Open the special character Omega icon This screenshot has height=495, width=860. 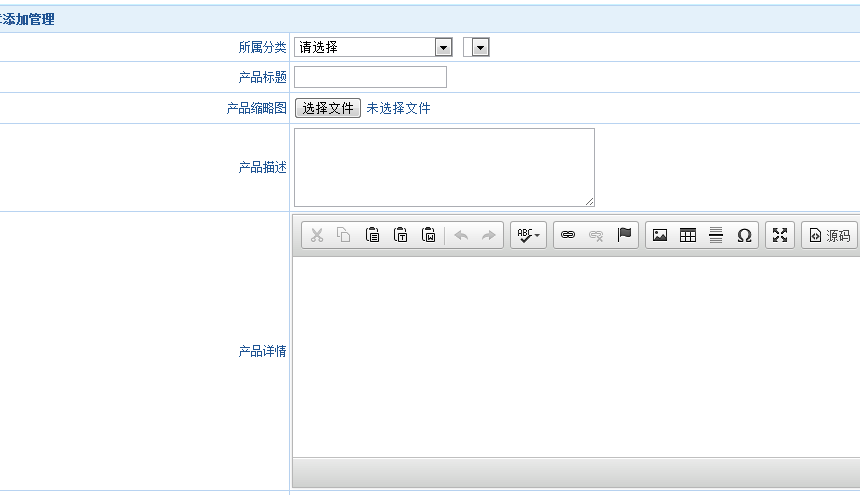pyautogui.click(x=744, y=235)
